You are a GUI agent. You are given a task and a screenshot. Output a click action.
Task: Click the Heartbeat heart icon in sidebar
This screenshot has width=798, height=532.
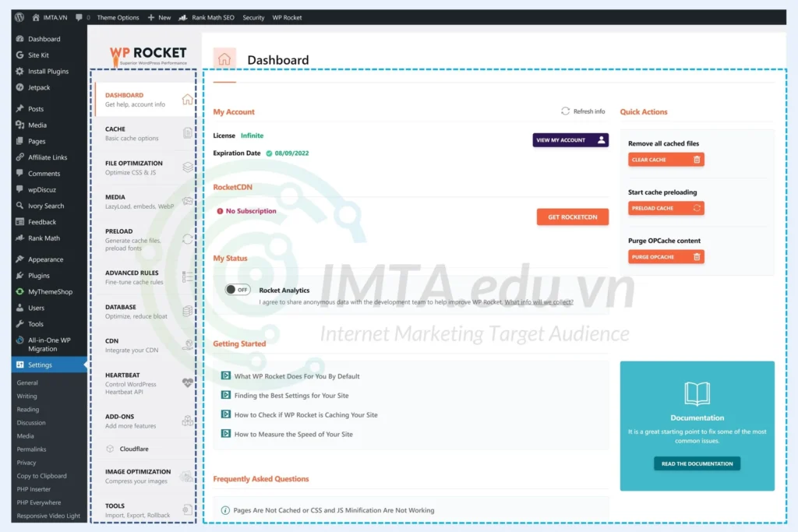(187, 382)
